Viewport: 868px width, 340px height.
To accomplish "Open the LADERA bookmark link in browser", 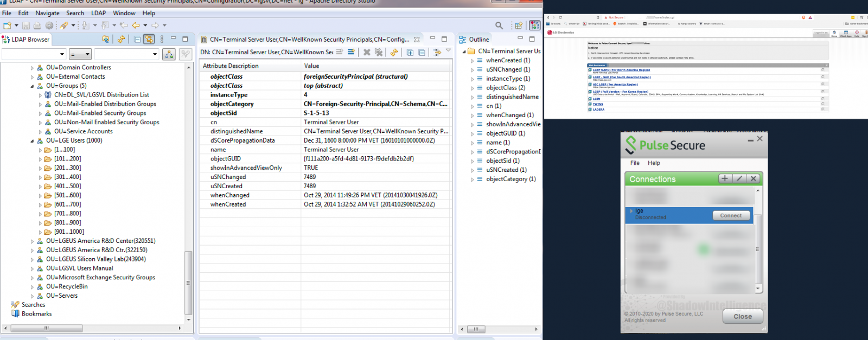I will point(598,110).
